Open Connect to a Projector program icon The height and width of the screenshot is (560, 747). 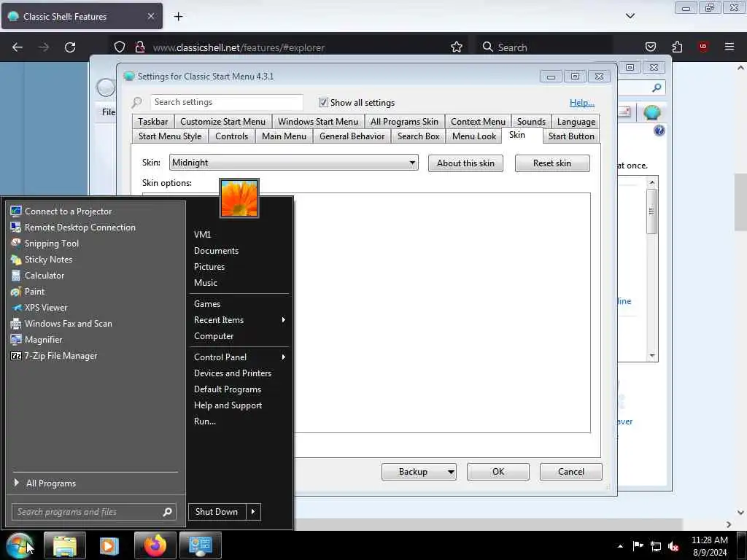[x=16, y=211]
